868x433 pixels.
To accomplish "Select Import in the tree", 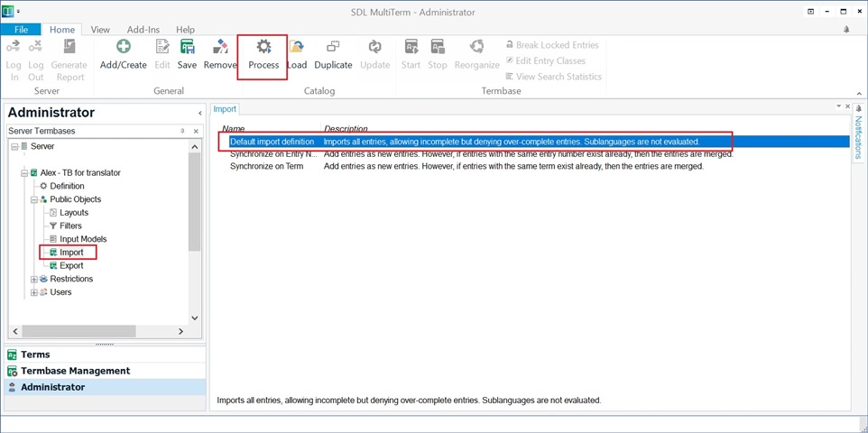I will point(71,253).
